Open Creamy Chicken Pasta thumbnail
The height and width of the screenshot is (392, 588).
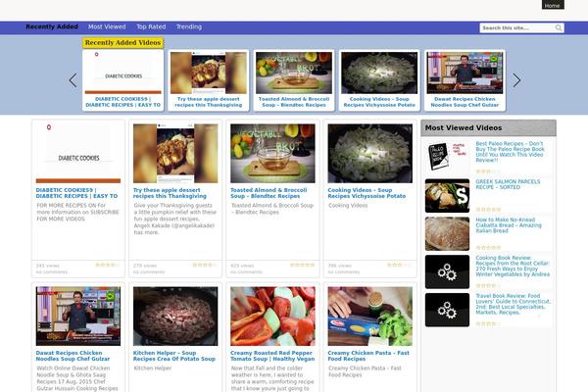tap(370, 317)
